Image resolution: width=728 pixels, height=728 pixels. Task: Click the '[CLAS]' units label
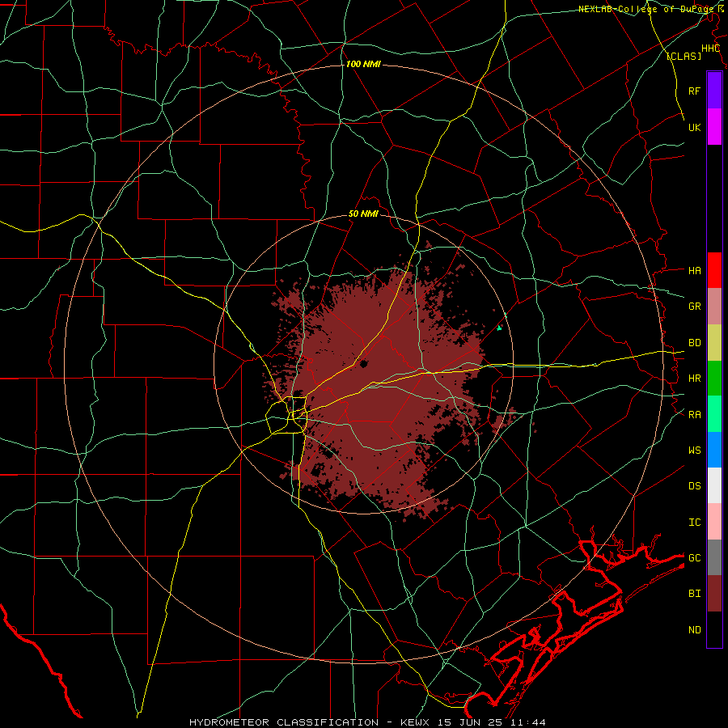coord(684,56)
